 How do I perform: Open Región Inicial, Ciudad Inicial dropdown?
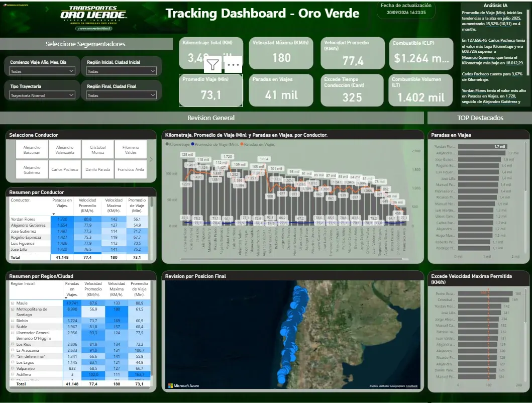(121, 71)
